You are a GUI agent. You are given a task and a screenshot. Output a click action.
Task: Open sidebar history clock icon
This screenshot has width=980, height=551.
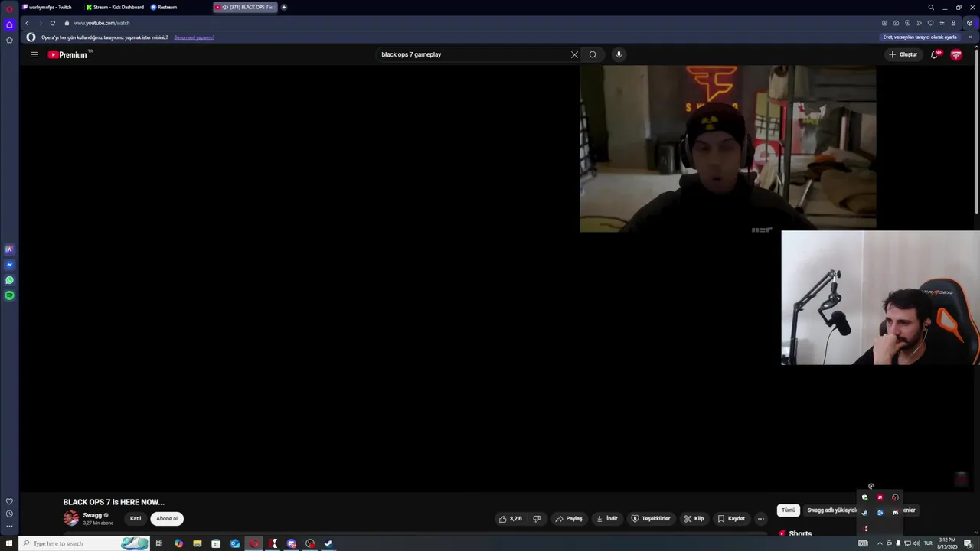[9, 514]
